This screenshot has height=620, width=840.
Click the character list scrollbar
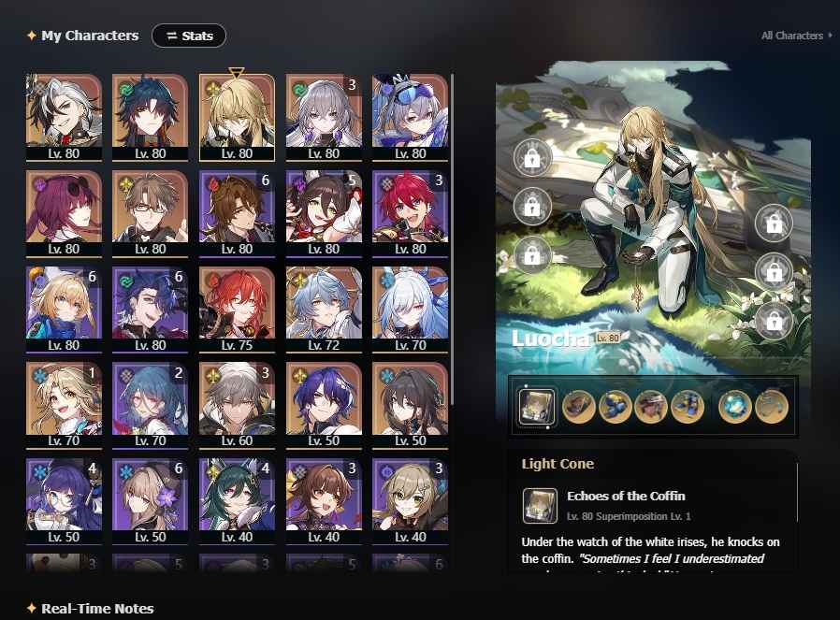pos(453,239)
